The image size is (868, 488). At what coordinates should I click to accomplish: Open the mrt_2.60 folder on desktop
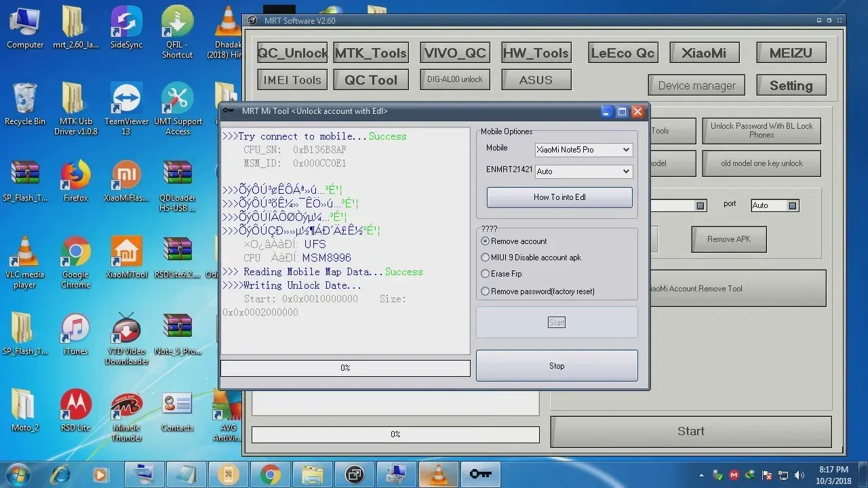tap(76, 28)
